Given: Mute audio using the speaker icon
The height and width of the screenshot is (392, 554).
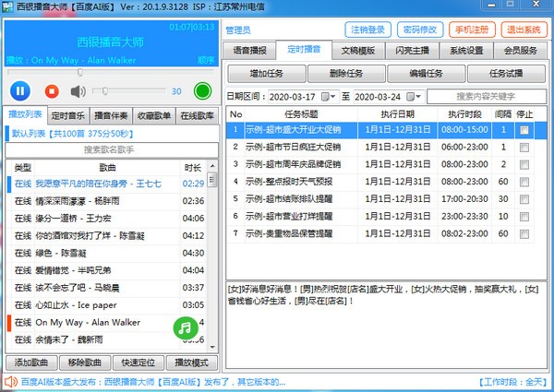Looking at the screenshot, I should pos(78,90).
